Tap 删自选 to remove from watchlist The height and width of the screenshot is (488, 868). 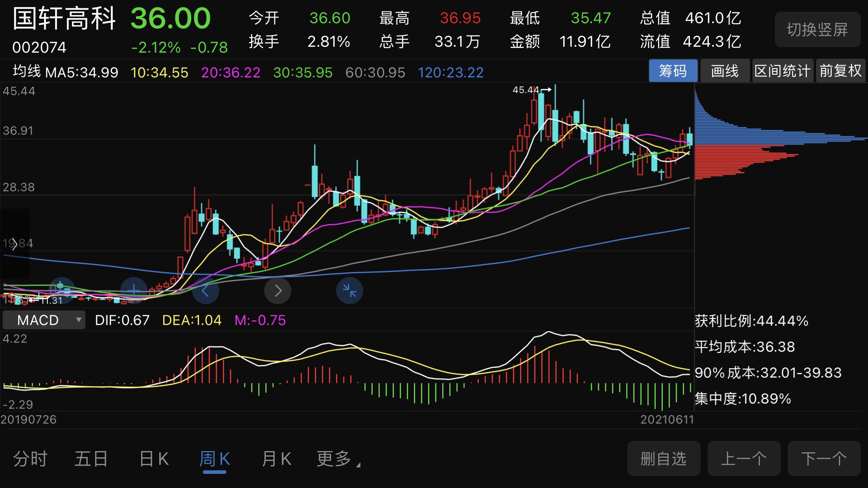coord(664,459)
